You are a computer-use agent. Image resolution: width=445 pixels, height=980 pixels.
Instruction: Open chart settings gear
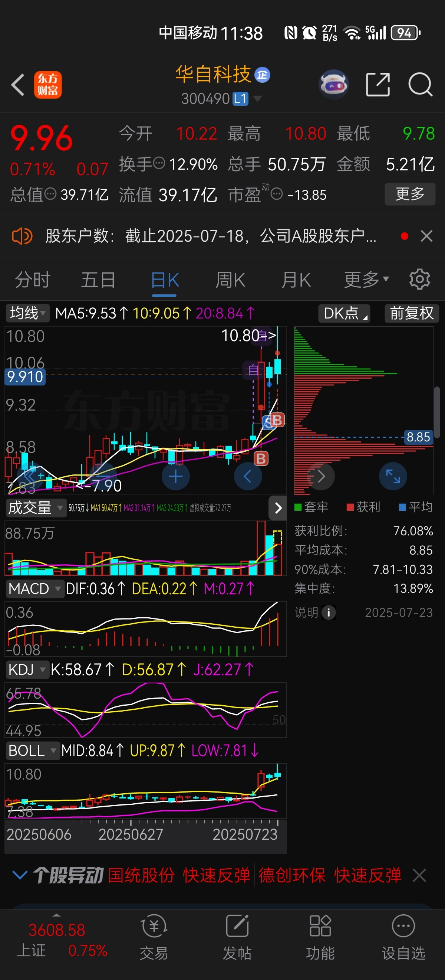point(419,280)
